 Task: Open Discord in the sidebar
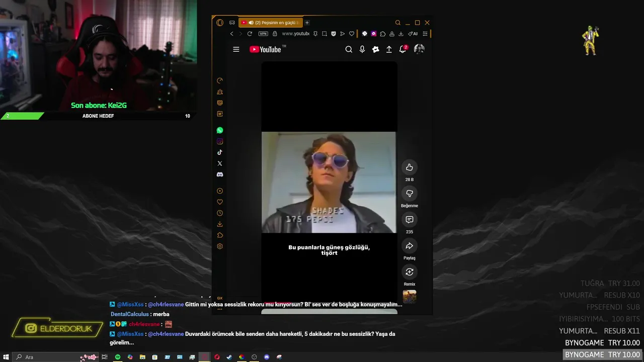tap(220, 174)
